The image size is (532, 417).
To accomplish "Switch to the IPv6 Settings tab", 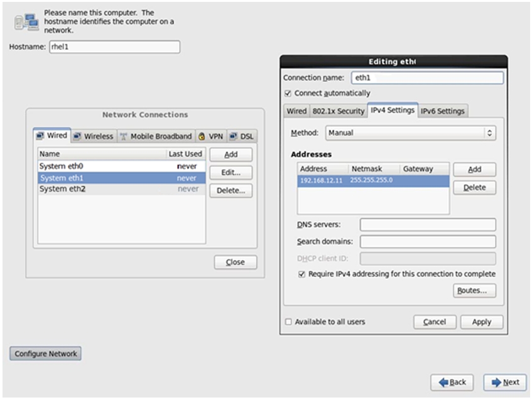I will pyautogui.click(x=442, y=111).
